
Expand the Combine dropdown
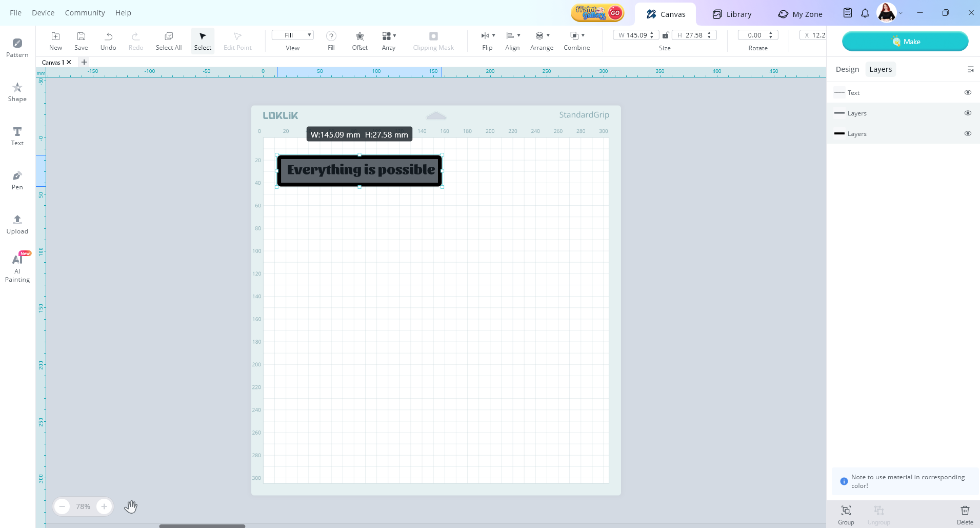point(583,35)
